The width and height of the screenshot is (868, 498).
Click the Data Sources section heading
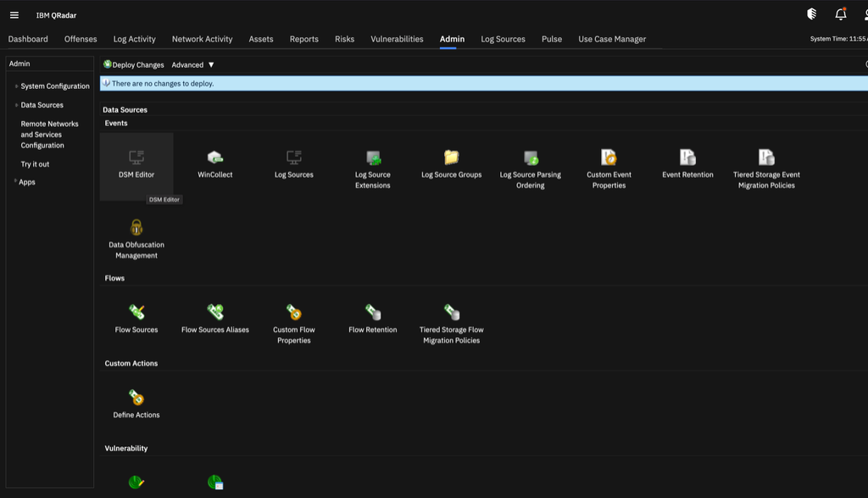(125, 110)
